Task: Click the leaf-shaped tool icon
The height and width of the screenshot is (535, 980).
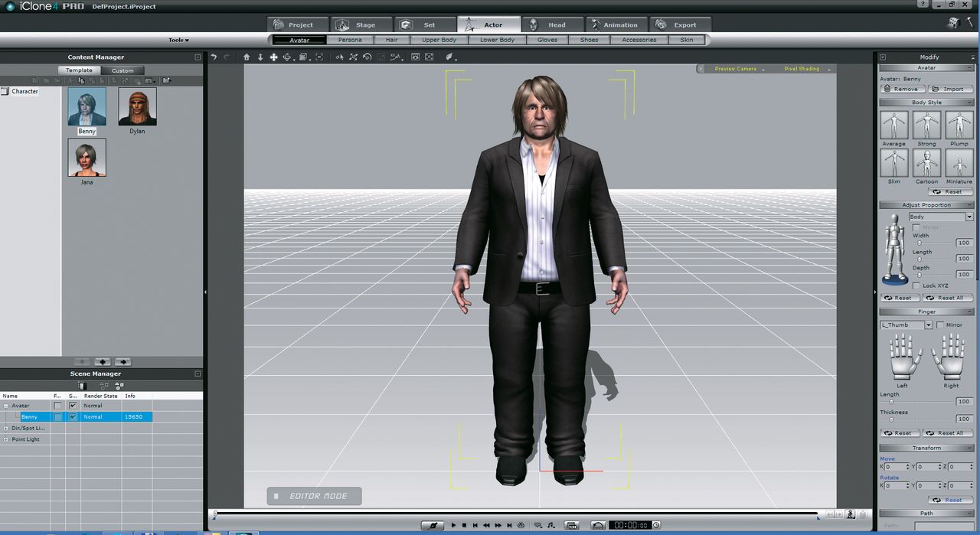Action: (450, 57)
